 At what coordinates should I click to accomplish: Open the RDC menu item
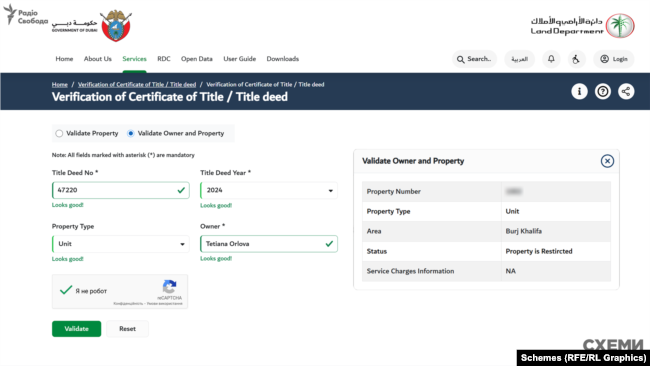(164, 59)
